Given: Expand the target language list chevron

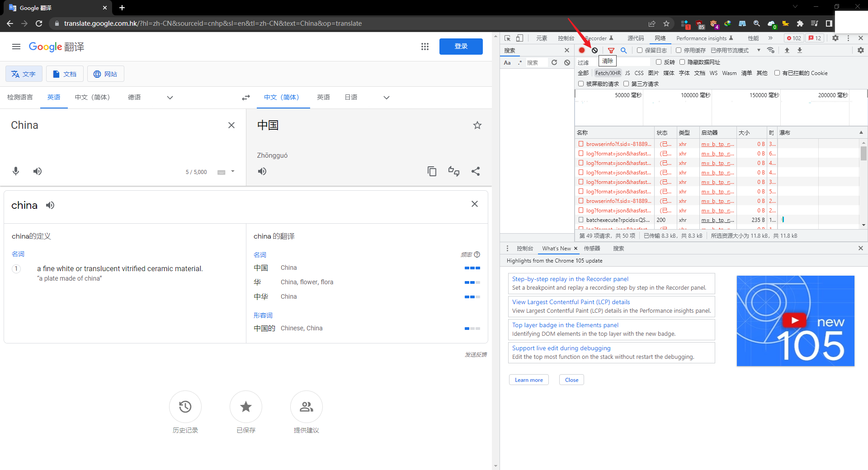Looking at the screenshot, I should click(x=387, y=98).
